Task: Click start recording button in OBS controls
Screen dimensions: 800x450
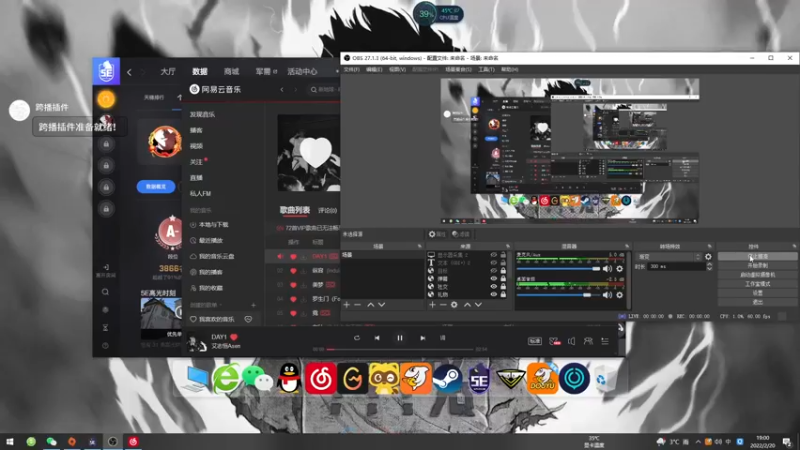Action: pos(757,266)
